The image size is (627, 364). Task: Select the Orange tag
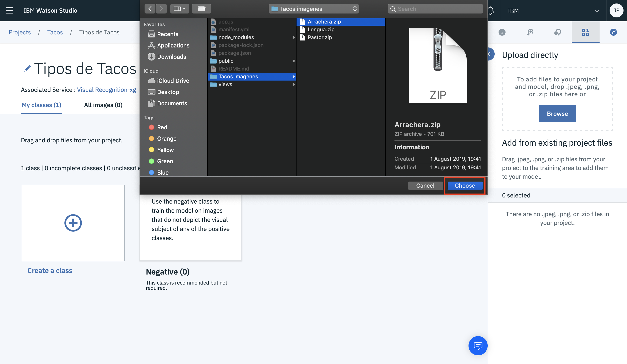[167, 139]
